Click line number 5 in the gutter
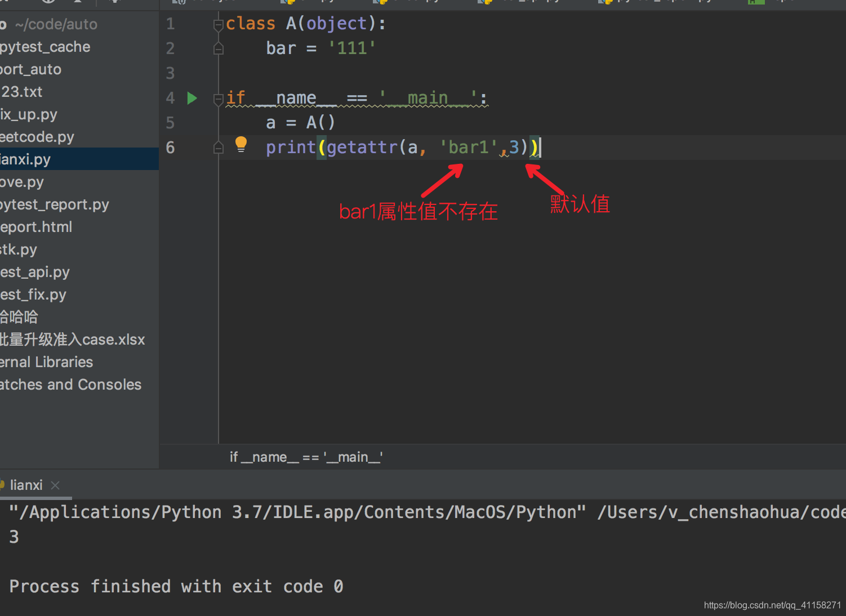The image size is (846, 616). pos(170,123)
